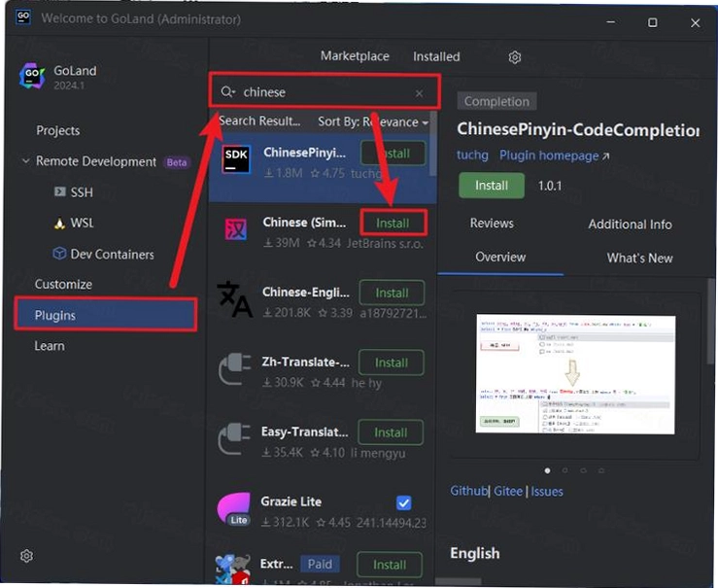718x588 pixels.
Task: Click the JetBrains s.r.o. vendor text
Action: [385, 243]
